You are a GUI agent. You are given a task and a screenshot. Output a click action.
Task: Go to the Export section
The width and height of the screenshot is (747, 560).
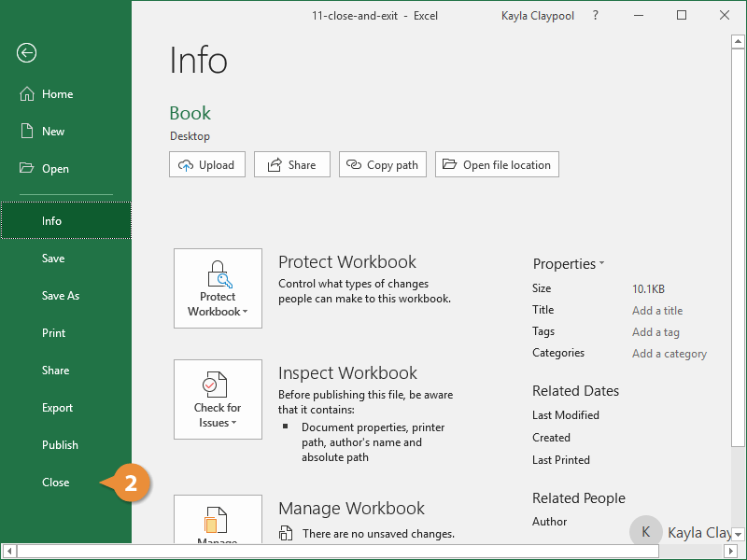pyautogui.click(x=56, y=407)
